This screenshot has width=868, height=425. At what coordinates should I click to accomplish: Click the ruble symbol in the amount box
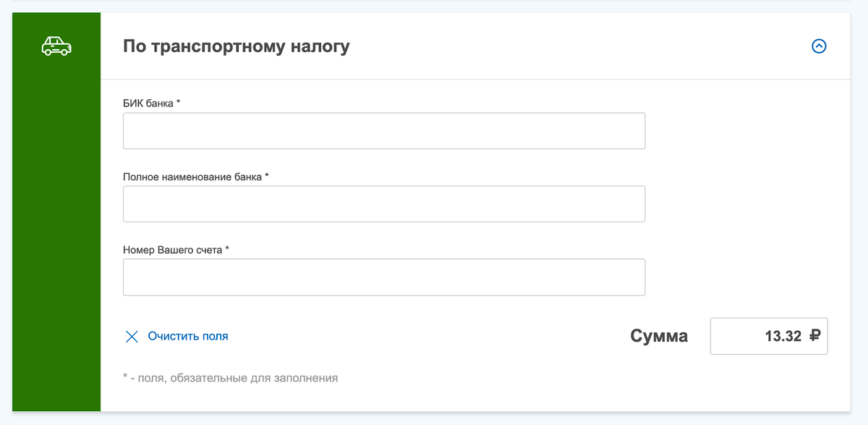point(814,335)
